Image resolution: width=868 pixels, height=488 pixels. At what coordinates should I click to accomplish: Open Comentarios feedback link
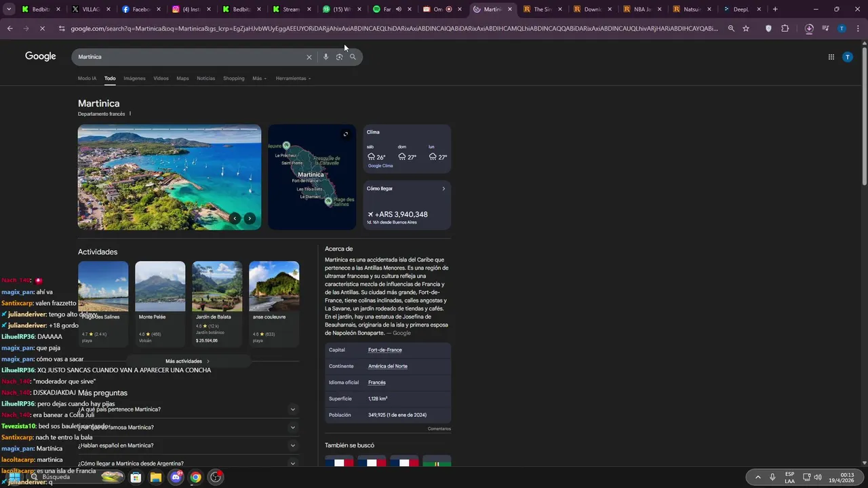click(x=439, y=428)
